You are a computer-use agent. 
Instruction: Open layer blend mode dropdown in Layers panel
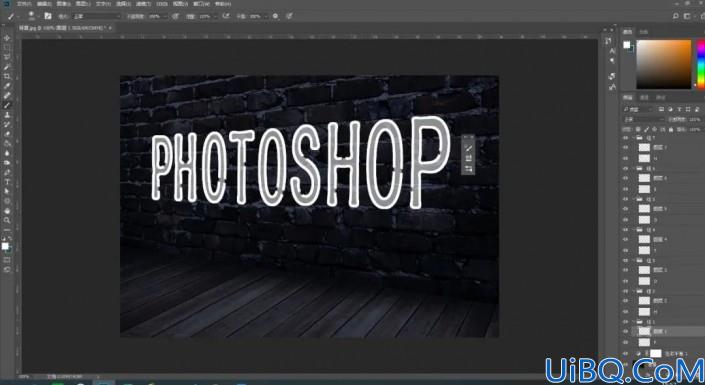point(643,120)
